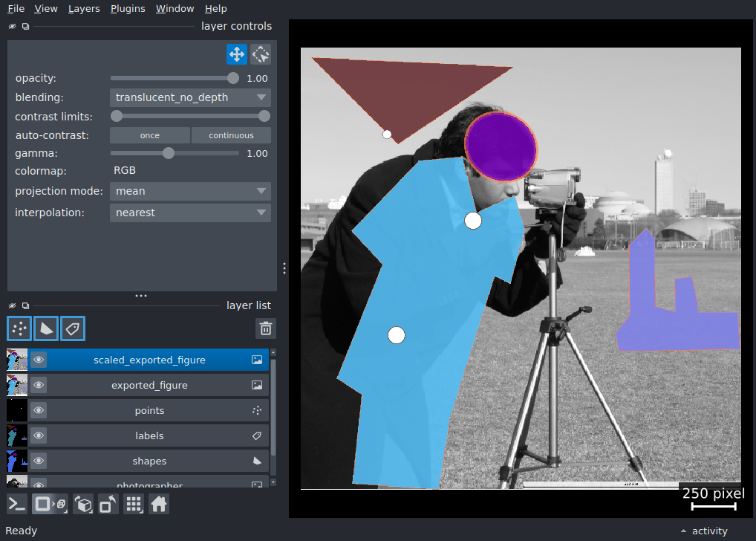The image size is (756, 541).
Task: Delete selected layers with trash icon
Action: 266,328
